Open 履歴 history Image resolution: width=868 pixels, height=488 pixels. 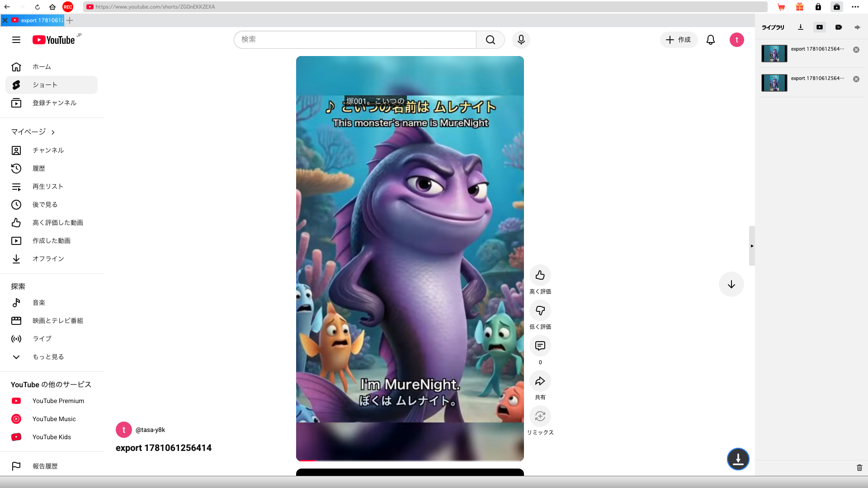[x=52, y=169]
